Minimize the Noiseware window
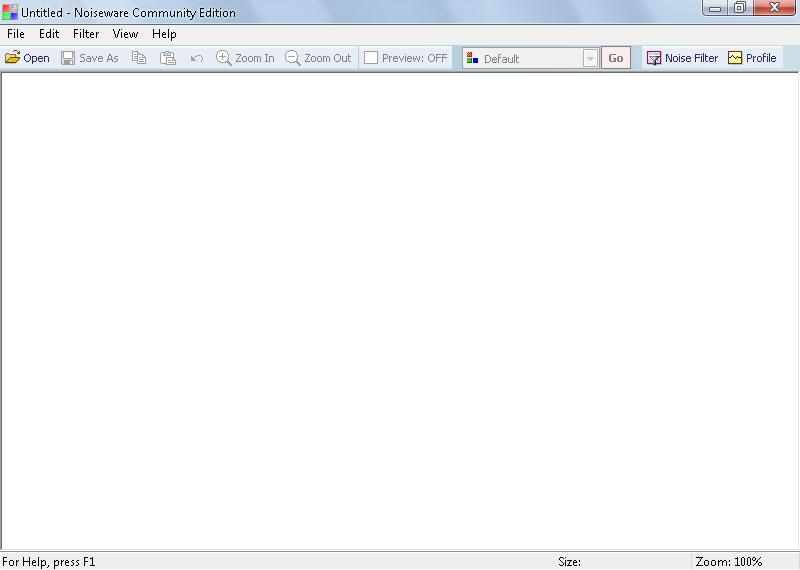The height and width of the screenshot is (570, 800). (x=715, y=8)
